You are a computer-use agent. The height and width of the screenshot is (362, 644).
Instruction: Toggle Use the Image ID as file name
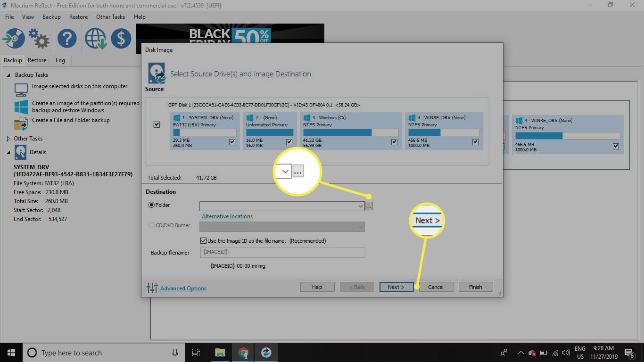click(203, 241)
